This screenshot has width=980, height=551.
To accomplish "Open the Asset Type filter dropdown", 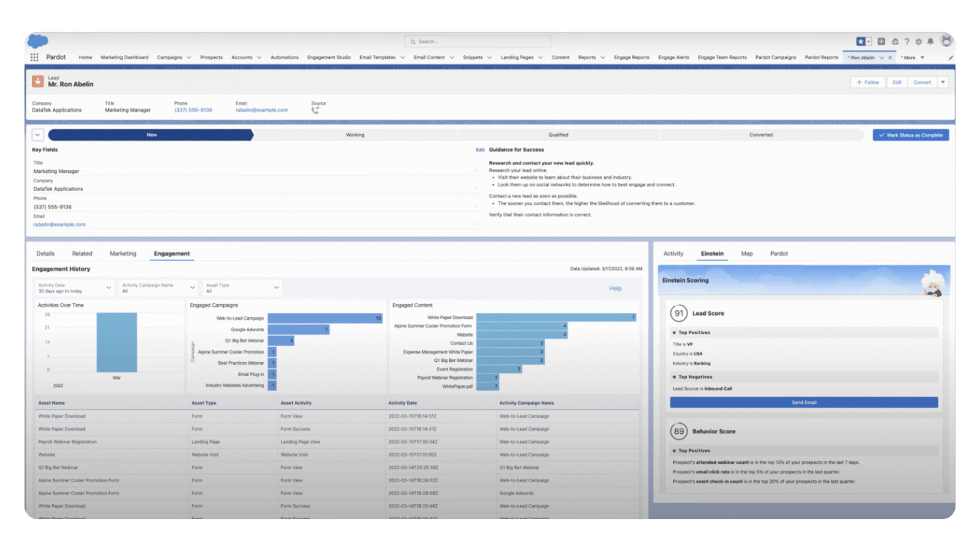I will pyautogui.click(x=242, y=288).
